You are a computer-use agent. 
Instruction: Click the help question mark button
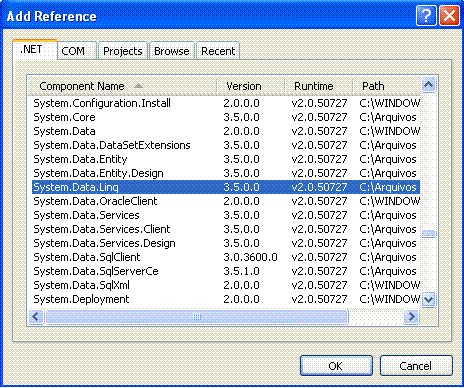[x=426, y=16]
